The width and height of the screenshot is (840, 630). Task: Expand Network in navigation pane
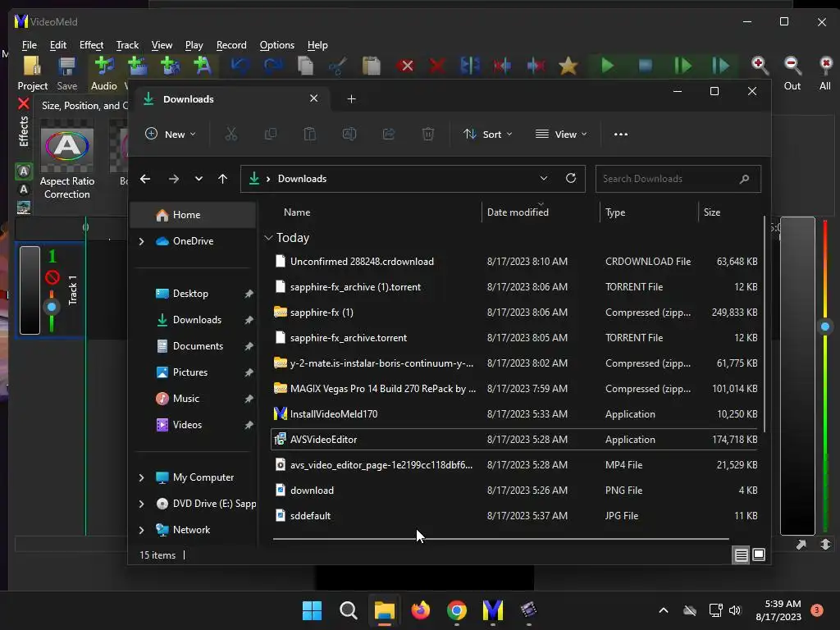coord(141,530)
